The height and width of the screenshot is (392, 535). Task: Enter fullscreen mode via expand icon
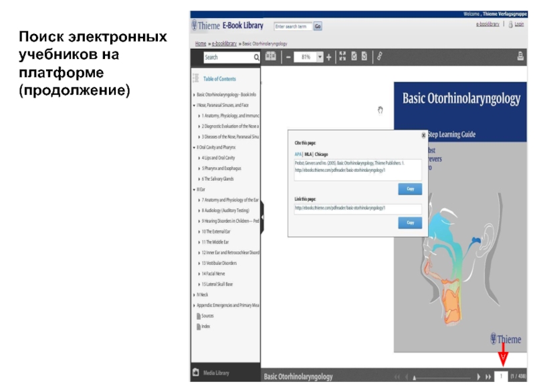coord(342,56)
